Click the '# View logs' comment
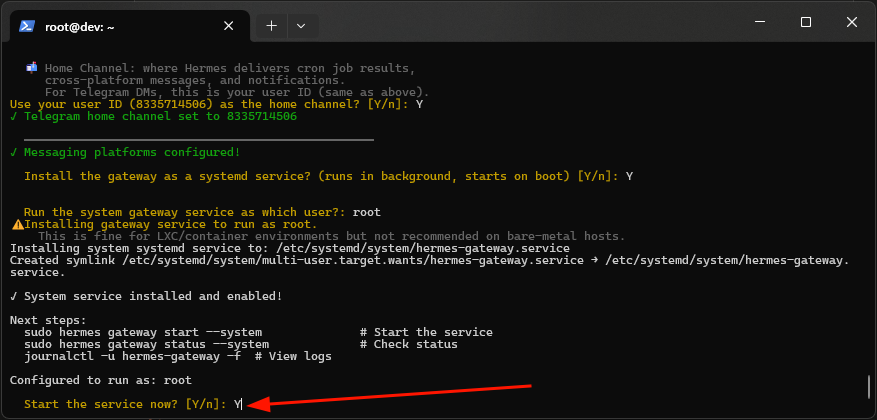 click(x=294, y=356)
